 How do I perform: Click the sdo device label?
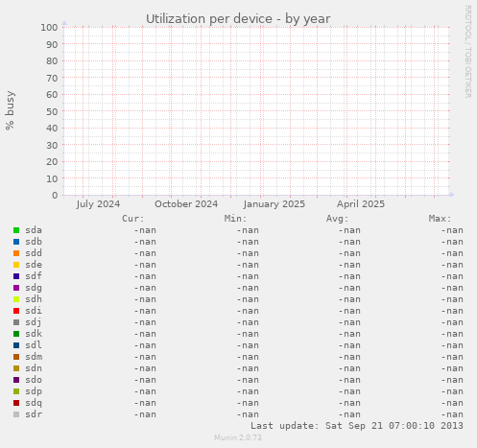click(34, 380)
